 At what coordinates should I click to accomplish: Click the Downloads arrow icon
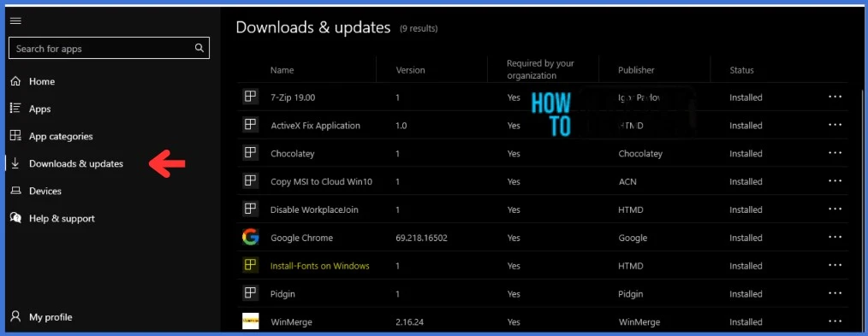coord(15,163)
